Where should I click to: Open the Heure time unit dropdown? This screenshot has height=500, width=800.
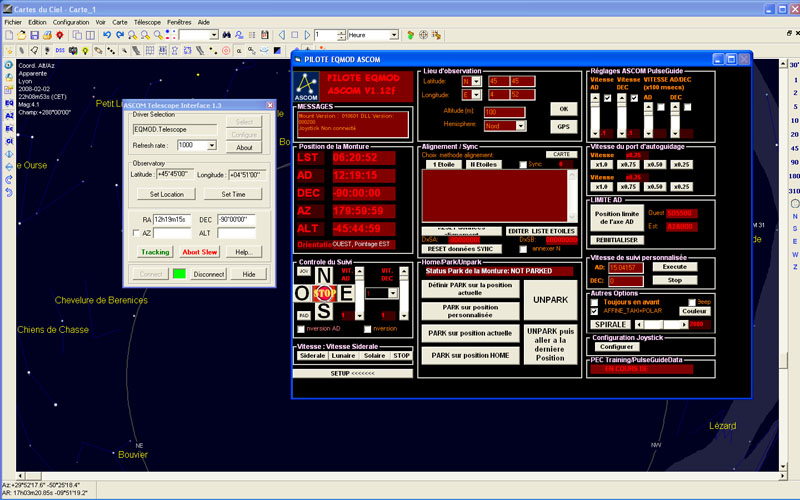click(394, 35)
